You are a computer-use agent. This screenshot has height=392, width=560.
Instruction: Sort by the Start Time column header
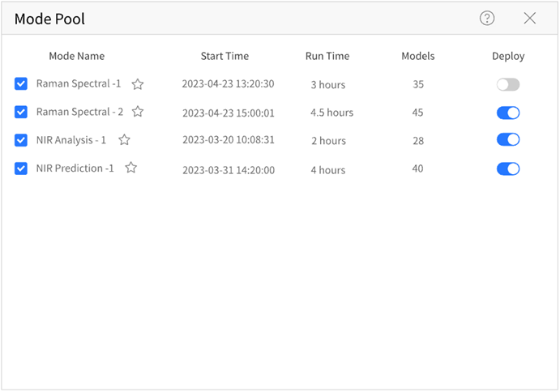tap(224, 57)
